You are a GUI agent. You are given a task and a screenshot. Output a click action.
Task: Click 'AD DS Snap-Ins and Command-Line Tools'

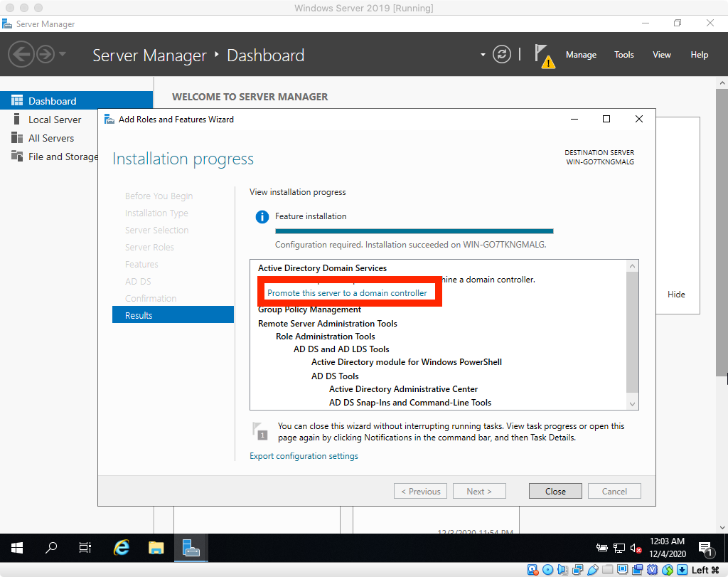[410, 402]
